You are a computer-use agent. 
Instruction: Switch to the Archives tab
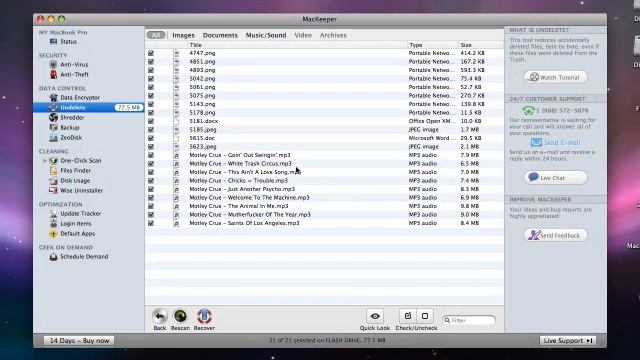333,36
